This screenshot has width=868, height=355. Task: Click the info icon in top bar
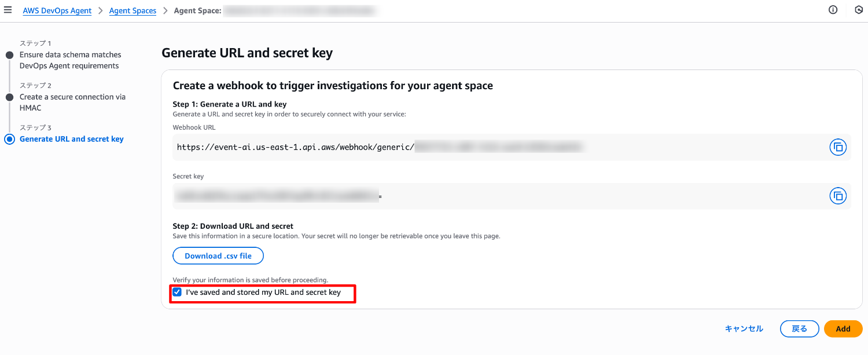[833, 10]
